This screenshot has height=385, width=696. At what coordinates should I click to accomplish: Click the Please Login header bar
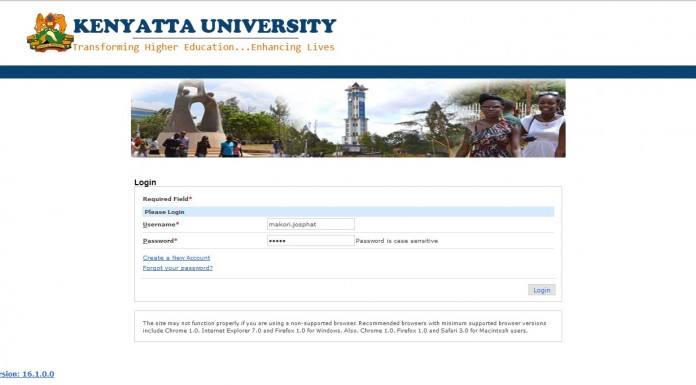[348, 212]
